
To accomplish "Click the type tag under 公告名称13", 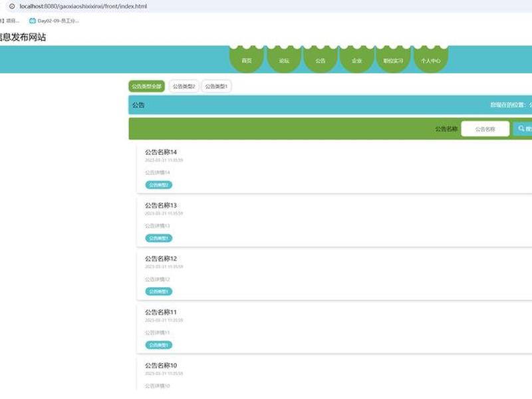I will pos(159,238).
